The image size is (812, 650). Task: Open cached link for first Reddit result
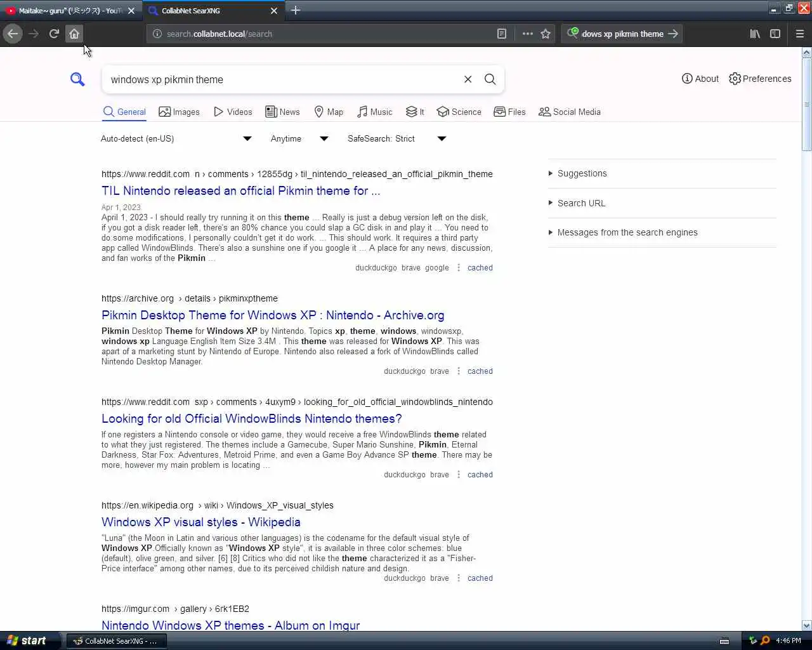point(480,268)
